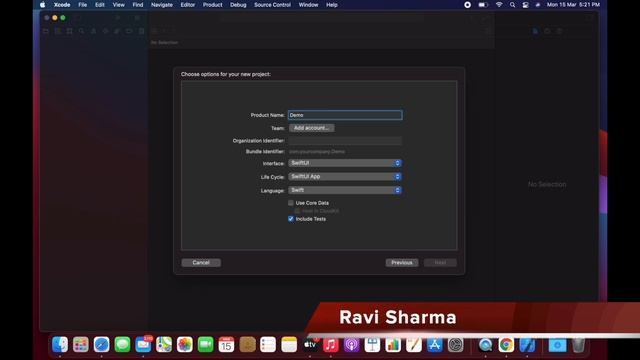Launch Google Chrome from the dock

pos(506,344)
